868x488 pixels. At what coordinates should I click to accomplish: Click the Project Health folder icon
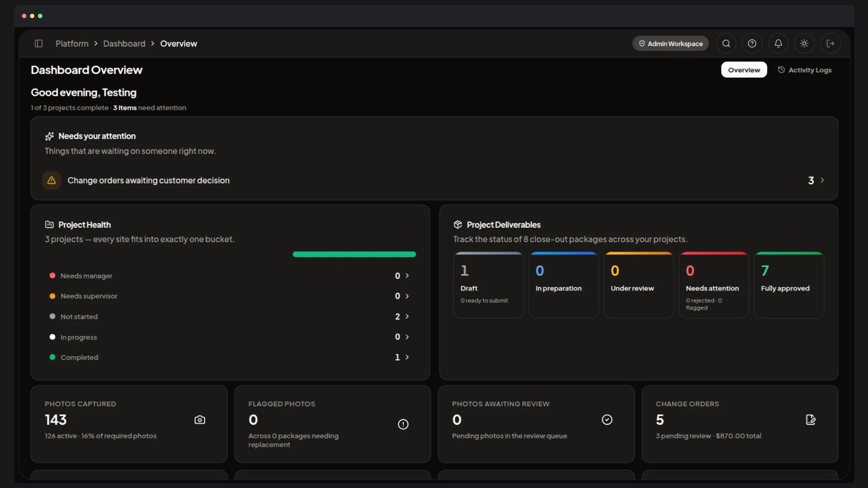(49, 225)
